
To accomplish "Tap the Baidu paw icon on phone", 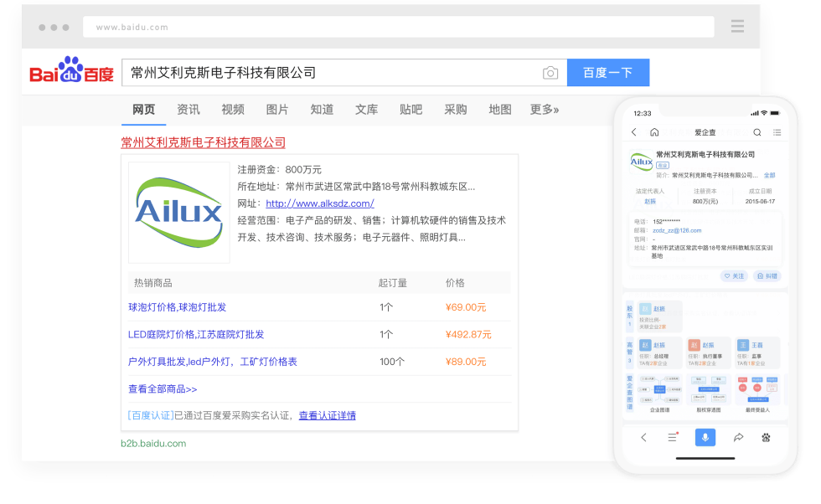I will (766, 438).
